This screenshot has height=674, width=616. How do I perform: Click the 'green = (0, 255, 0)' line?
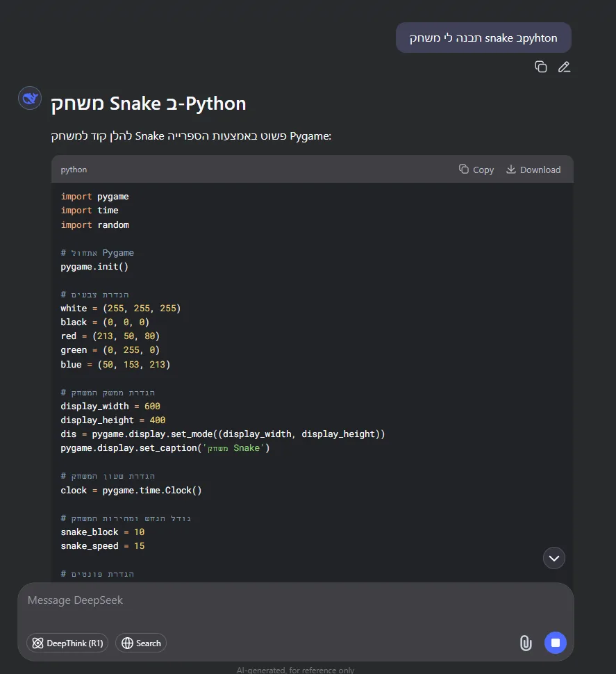click(110, 350)
